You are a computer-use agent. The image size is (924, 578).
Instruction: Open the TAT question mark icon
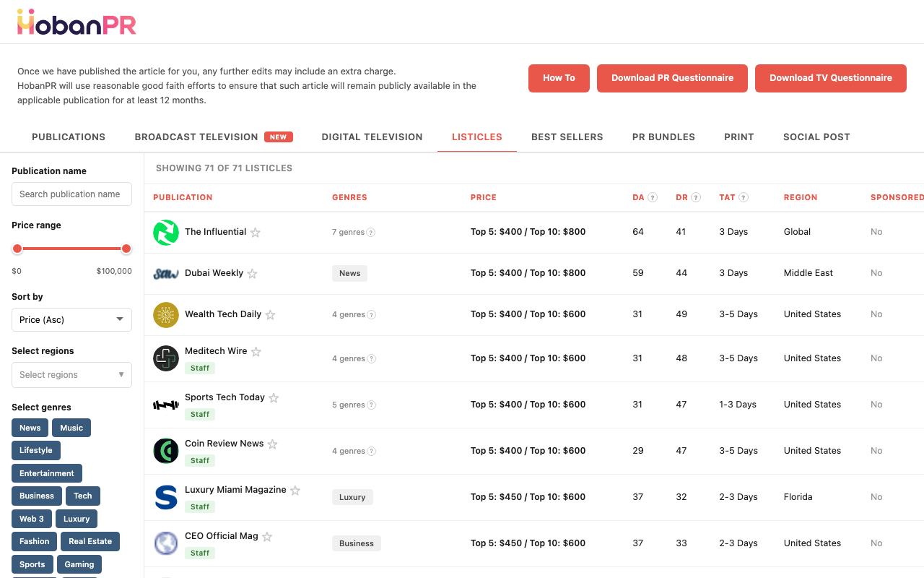click(x=744, y=197)
